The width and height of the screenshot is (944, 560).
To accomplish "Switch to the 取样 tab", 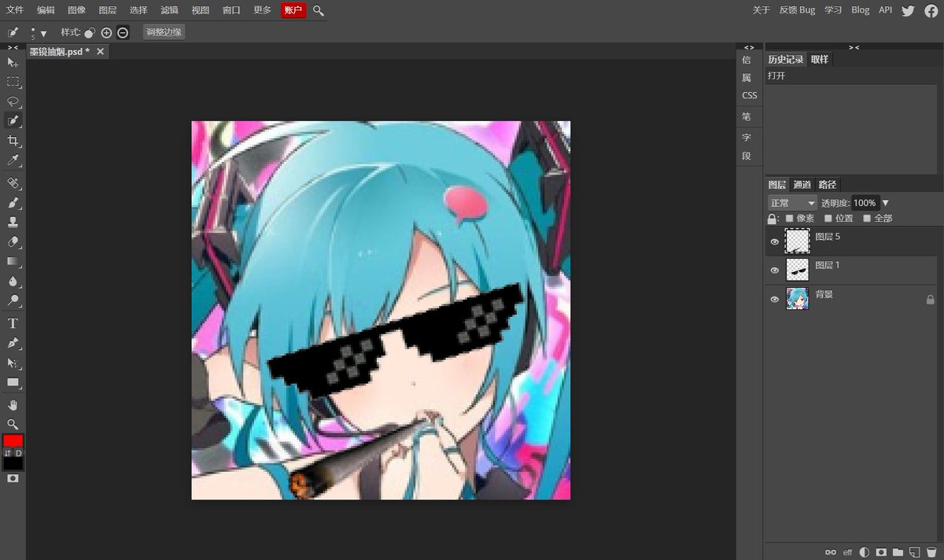I will [x=820, y=60].
